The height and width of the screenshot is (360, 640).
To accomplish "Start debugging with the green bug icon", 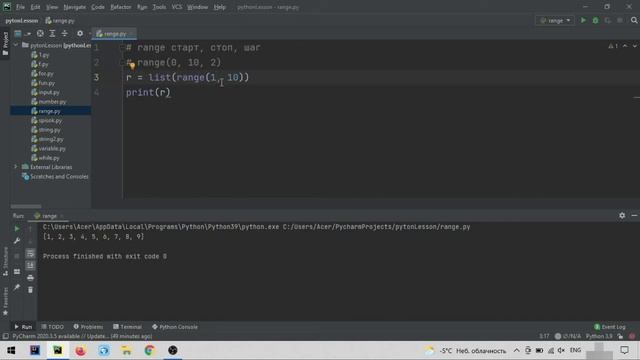I will (596, 20).
